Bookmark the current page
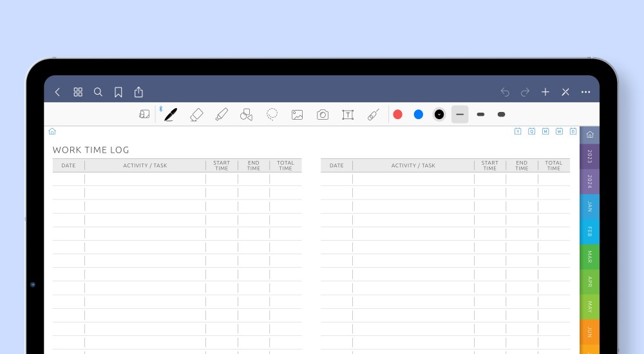Screen dimensions: 644x354 click(x=118, y=92)
